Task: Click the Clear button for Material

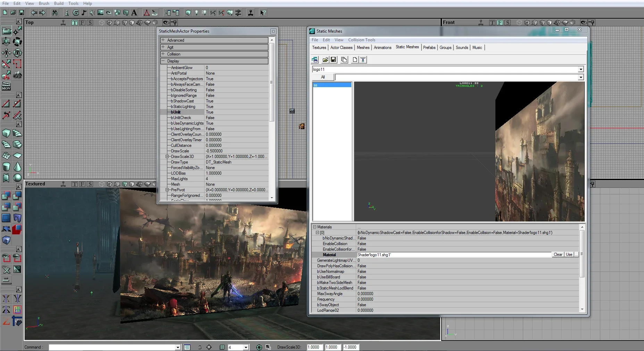Action: tap(558, 254)
